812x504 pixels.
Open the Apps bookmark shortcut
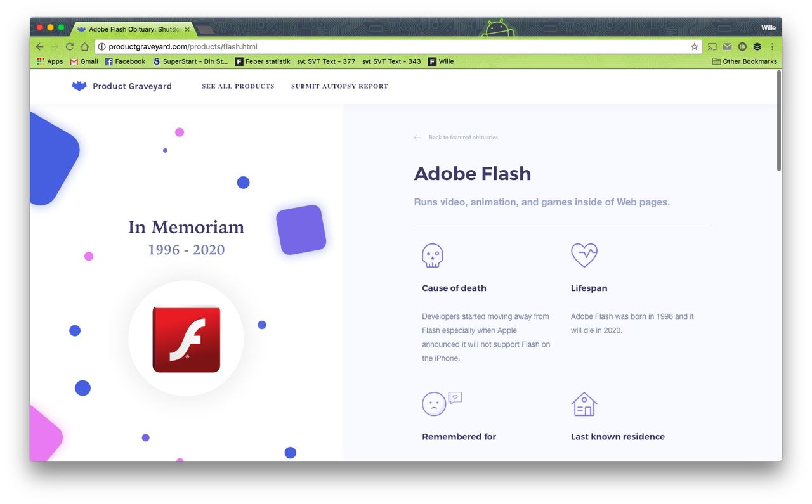tap(49, 61)
